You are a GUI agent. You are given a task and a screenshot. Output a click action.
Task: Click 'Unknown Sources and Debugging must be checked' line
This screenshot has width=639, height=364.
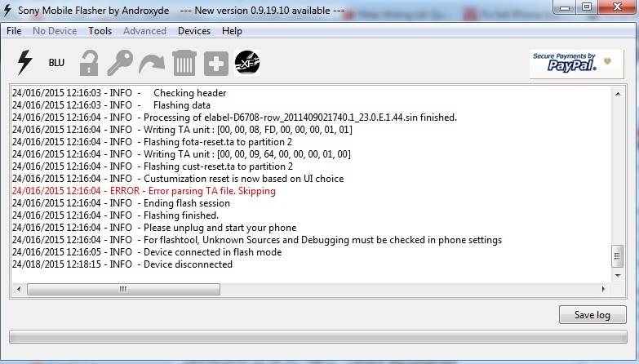(257, 240)
